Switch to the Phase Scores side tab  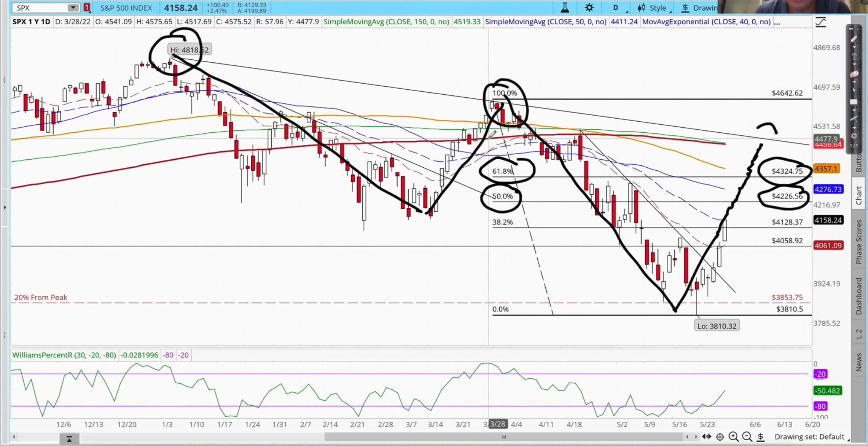click(859, 242)
